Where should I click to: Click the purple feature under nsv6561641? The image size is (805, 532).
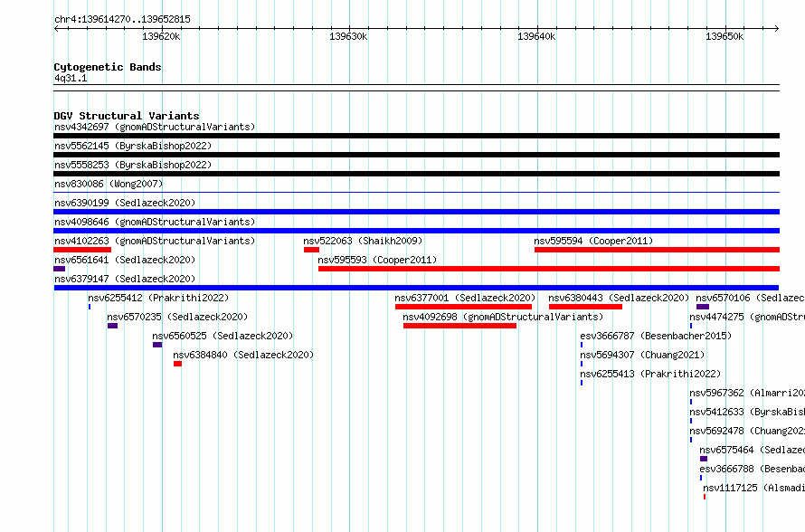[59, 269]
